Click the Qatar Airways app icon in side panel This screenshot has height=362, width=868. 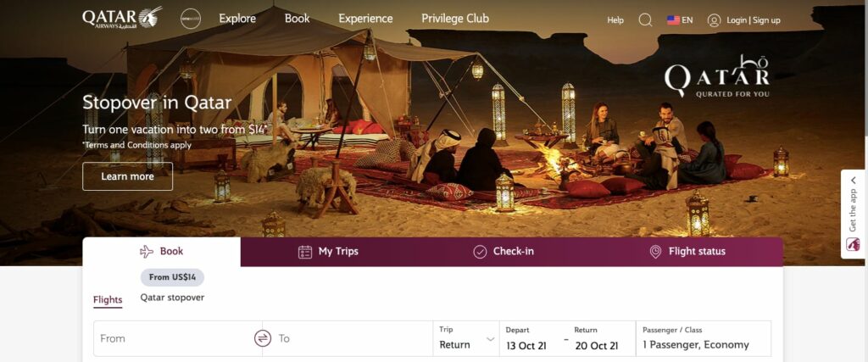click(x=853, y=244)
